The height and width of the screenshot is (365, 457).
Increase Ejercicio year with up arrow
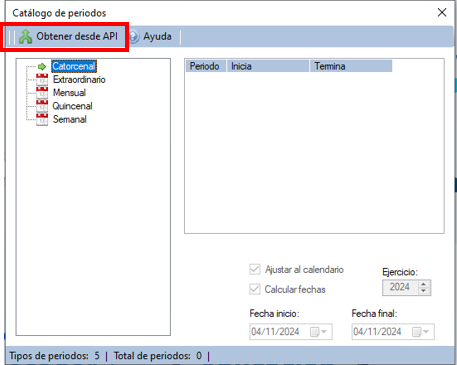tap(424, 284)
